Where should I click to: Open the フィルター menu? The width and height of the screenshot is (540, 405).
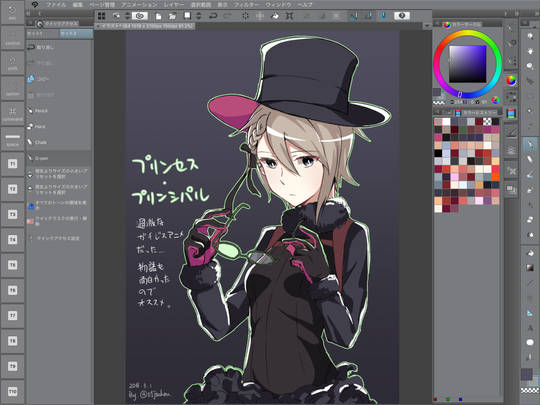pos(247,5)
